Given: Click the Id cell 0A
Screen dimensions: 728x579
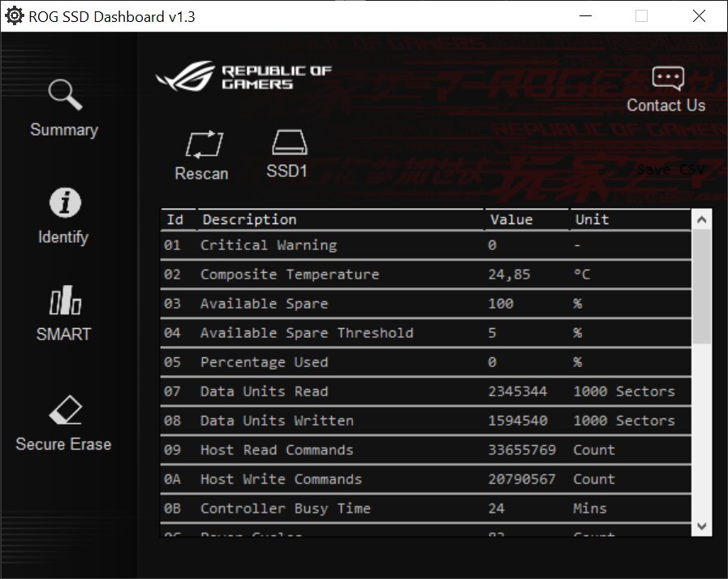Looking at the screenshot, I should [x=172, y=480].
